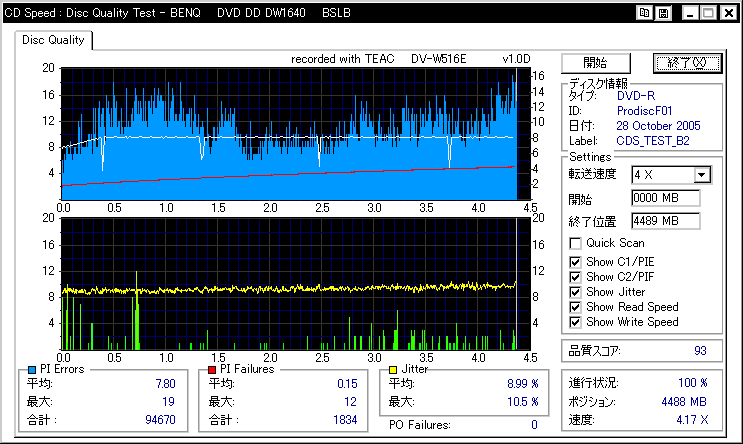
Task: Toggle the Show C1/PIE checkbox
Action: pyautogui.click(x=575, y=262)
